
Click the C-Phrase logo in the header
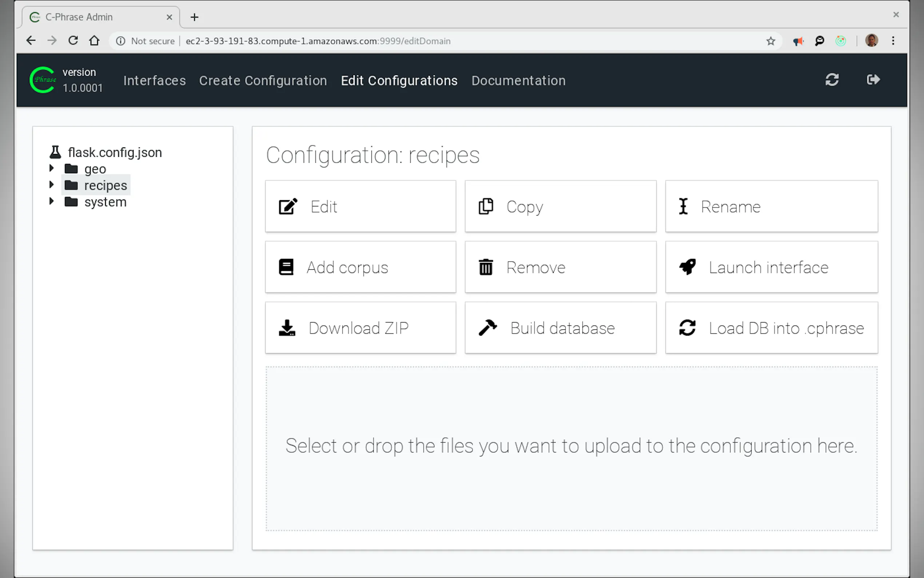point(43,80)
